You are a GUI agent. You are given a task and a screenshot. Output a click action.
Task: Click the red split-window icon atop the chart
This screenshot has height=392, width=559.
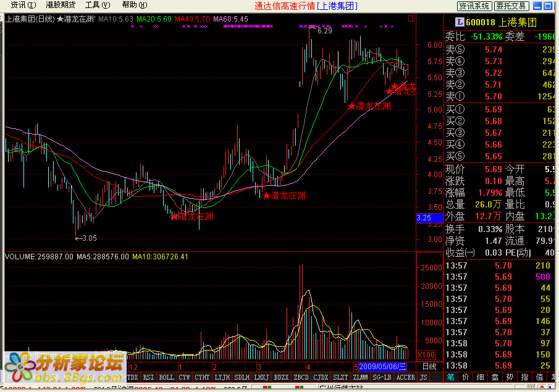click(411, 19)
